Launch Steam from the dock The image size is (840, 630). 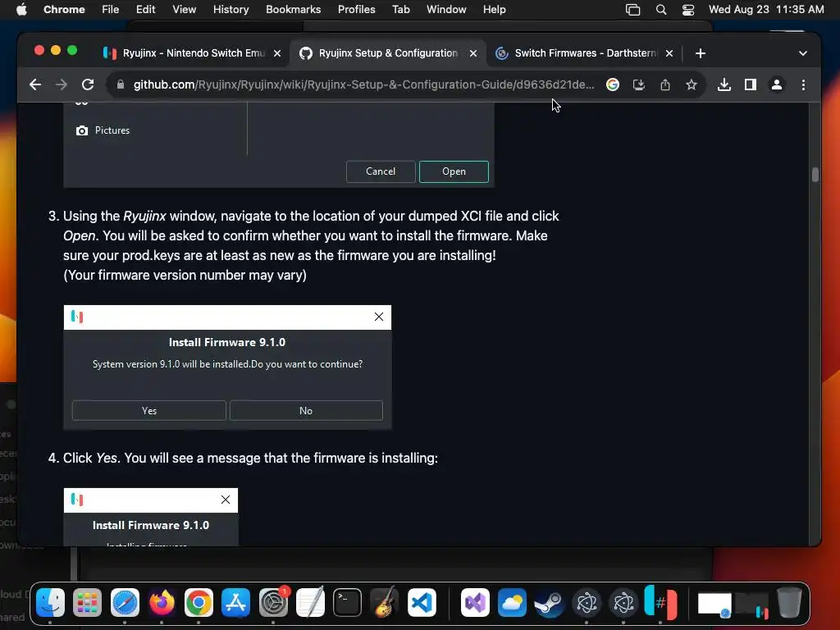(549, 603)
